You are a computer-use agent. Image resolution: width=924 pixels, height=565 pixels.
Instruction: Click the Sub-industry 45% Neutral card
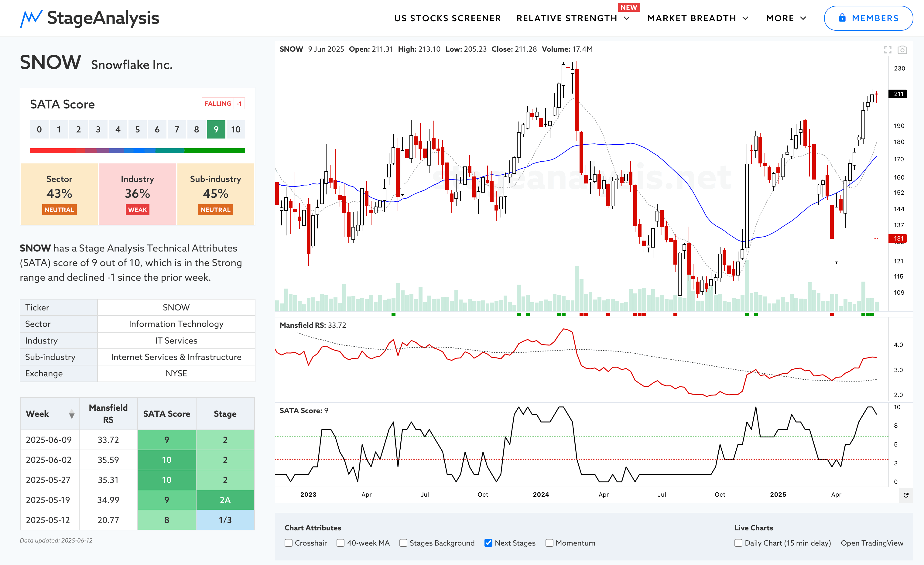(216, 194)
